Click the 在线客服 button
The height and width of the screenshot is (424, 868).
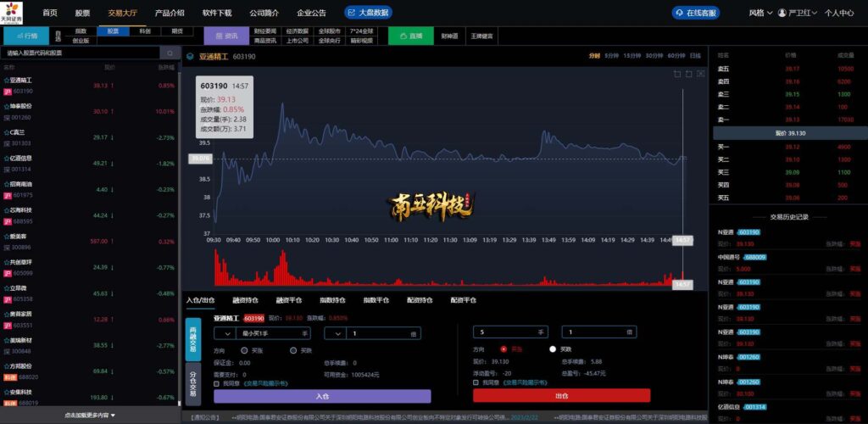coord(696,13)
